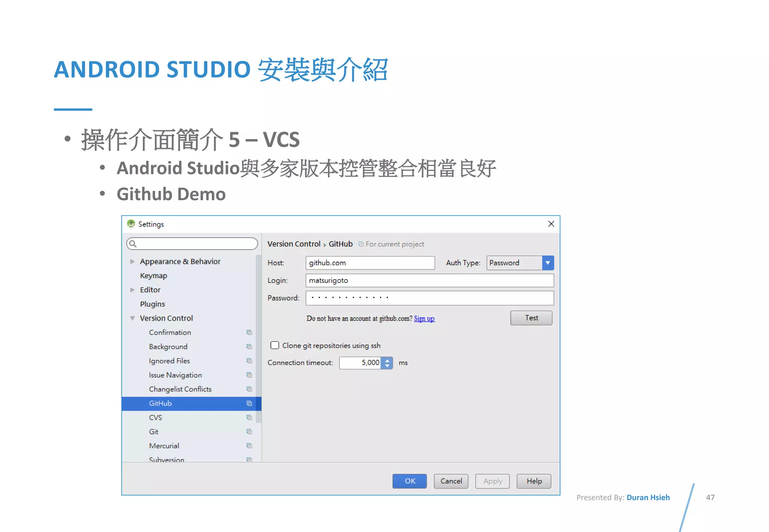
Task: Click Cancel in Settings dialog
Action: coord(451,481)
